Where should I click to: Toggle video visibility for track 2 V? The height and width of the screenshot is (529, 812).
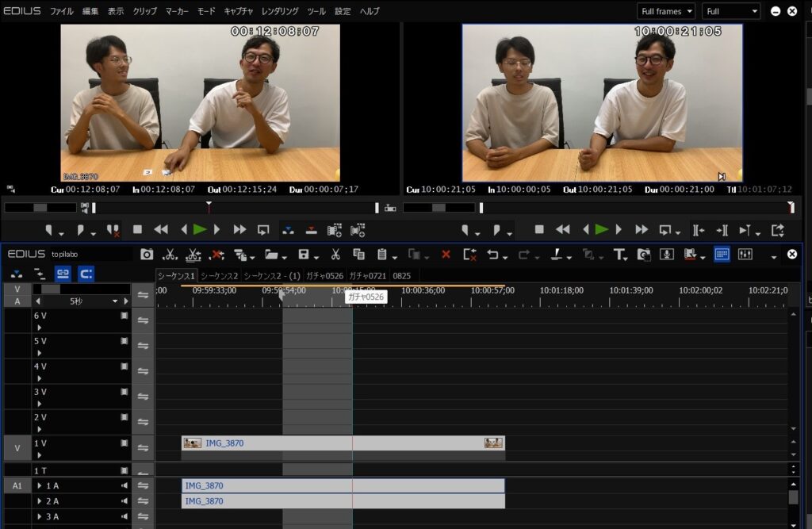coord(124,417)
